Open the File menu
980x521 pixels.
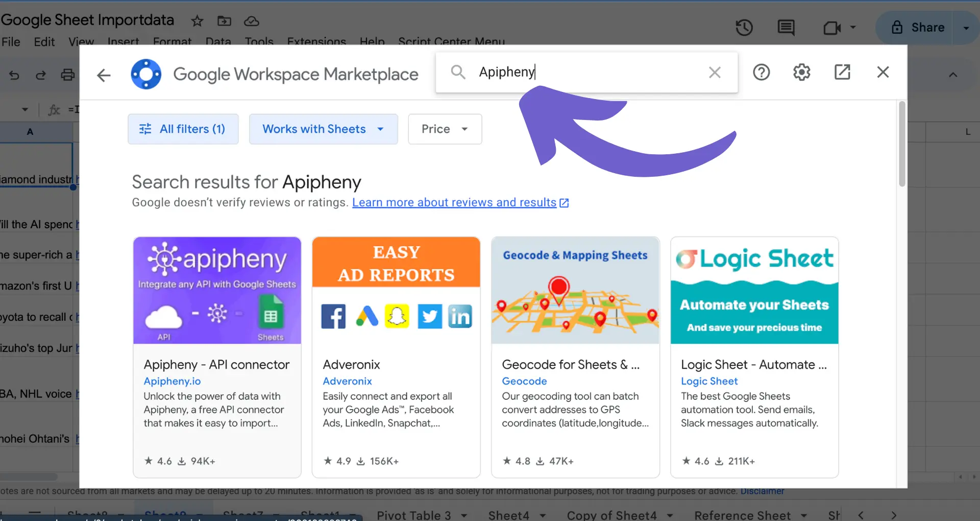point(11,42)
